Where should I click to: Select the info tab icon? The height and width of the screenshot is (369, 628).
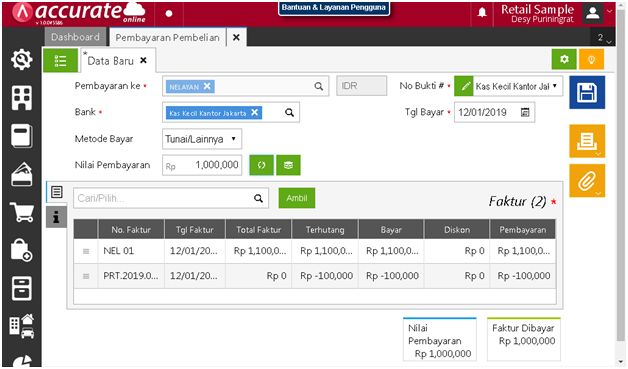56,217
